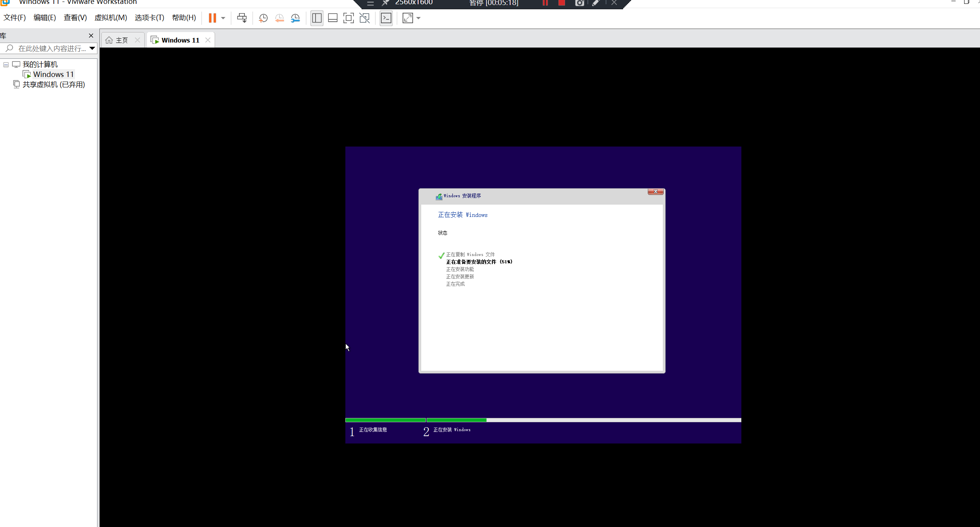Click the console view icon
Viewport: 980px width, 527px height.
[386, 18]
